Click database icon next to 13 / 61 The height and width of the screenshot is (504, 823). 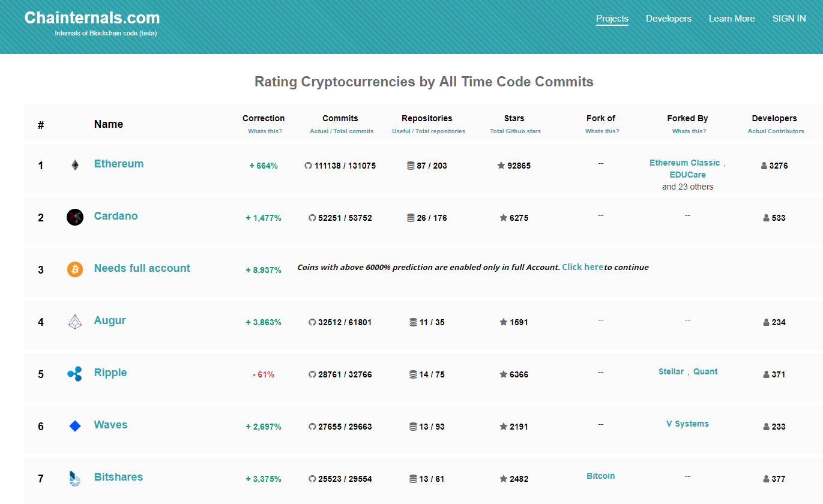(x=413, y=479)
